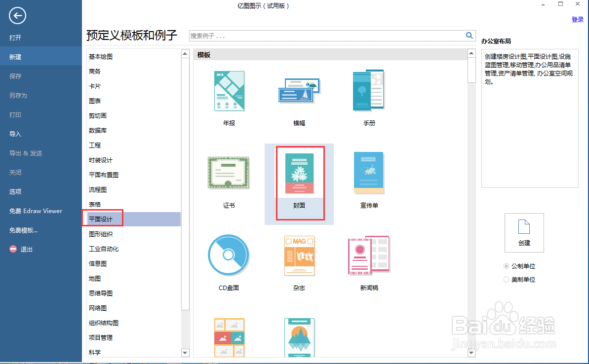
Task: Choose the 证书 certificate template icon
Action: pyautogui.click(x=229, y=173)
